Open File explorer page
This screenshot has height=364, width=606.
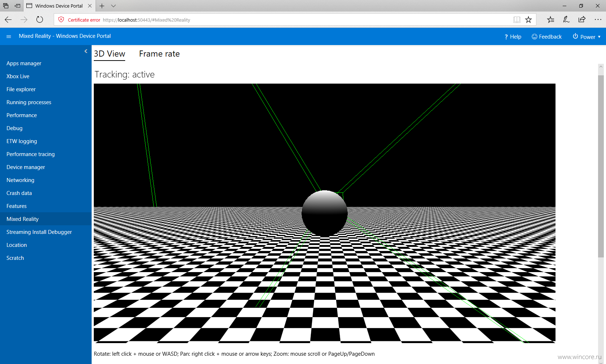point(21,89)
